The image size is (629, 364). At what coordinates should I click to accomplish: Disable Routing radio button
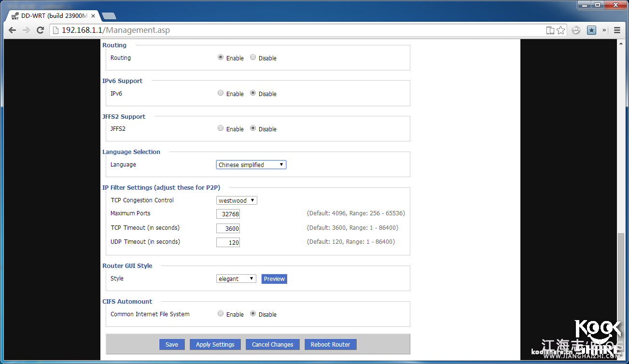pos(253,57)
